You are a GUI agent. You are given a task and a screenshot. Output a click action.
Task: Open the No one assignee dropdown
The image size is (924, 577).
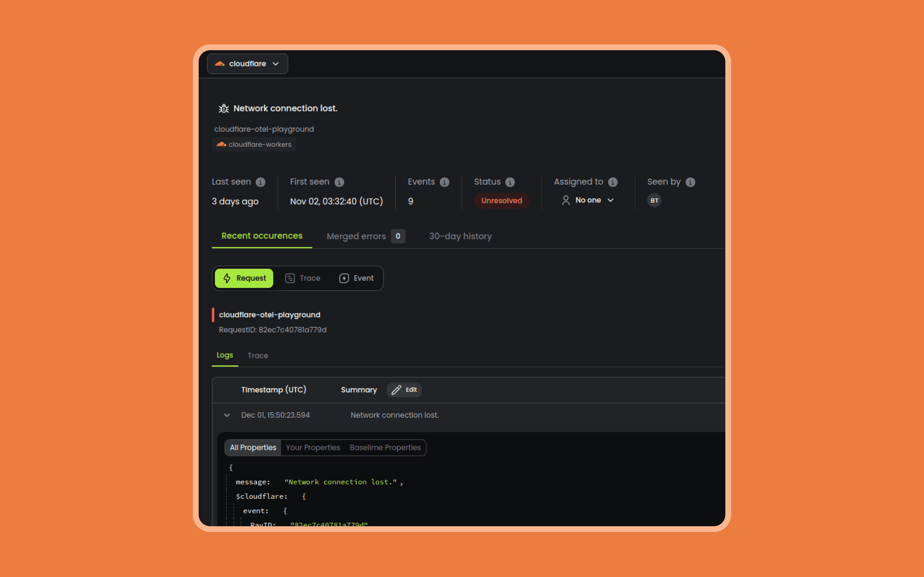pos(588,200)
